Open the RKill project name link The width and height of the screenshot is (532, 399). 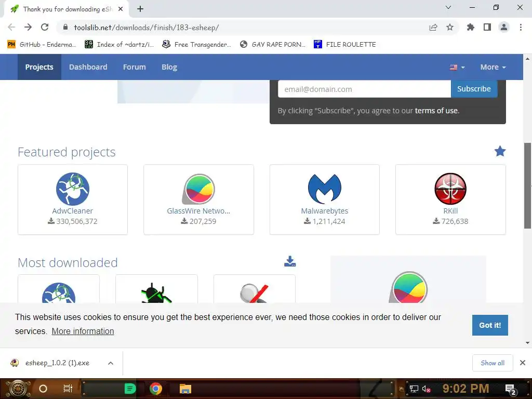pos(450,211)
